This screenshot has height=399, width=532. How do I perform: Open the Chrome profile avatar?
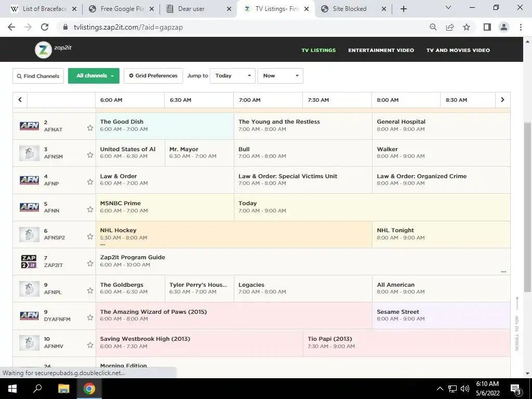[504, 27]
